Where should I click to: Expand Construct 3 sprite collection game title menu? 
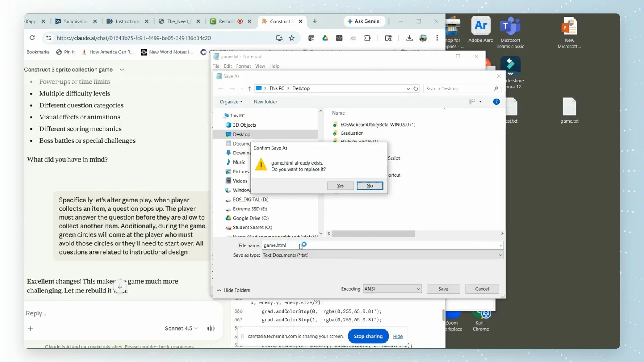122,70
